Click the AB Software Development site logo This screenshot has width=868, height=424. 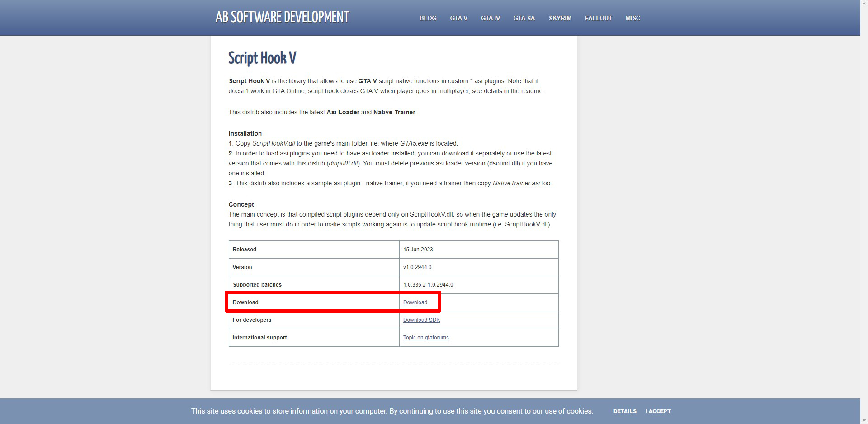[282, 18]
